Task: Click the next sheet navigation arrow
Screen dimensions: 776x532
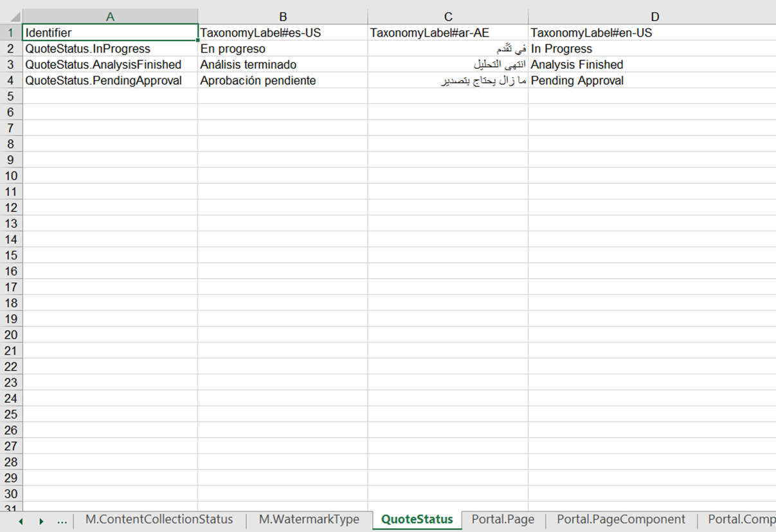Action: point(41,520)
